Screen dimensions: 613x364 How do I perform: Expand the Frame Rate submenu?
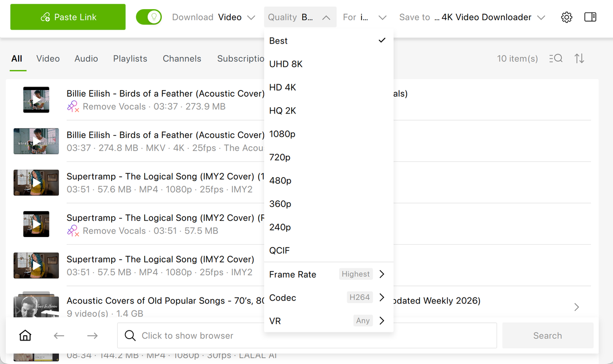329,274
